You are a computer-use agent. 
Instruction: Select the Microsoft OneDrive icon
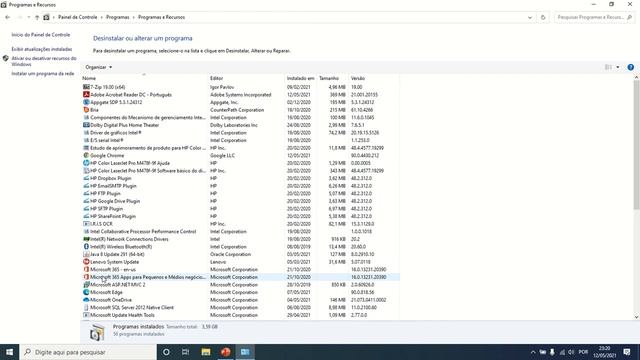(86, 300)
